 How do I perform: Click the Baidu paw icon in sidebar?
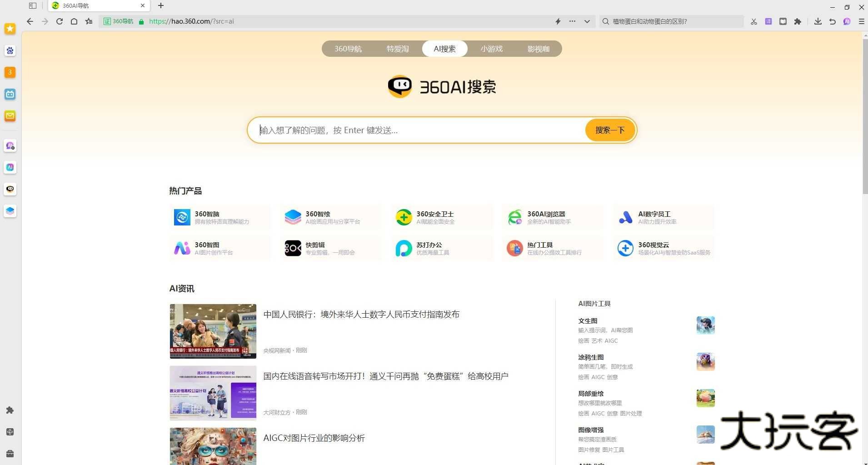coord(10,50)
